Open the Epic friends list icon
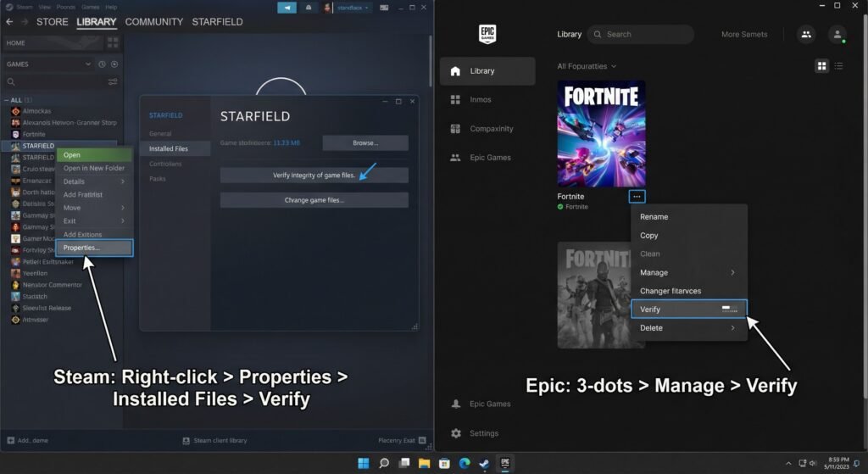The image size is (868, 474). pyautogui.click(x=805, y=35)
